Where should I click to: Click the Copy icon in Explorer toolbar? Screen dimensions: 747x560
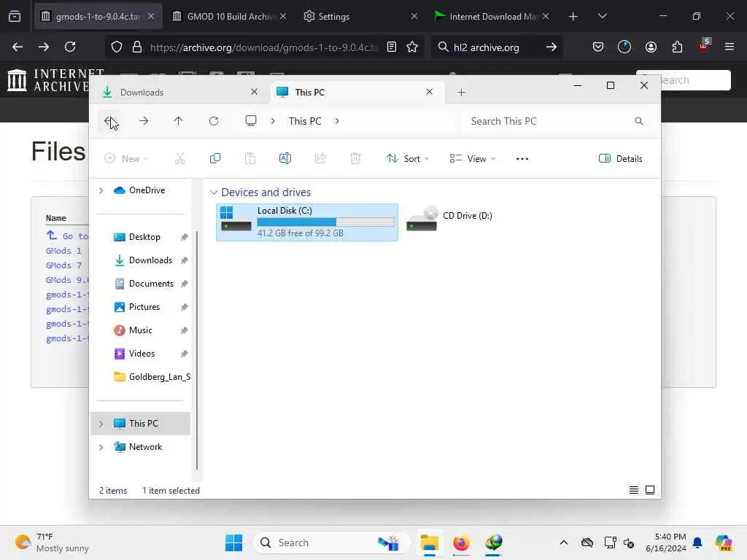[215, 158]
